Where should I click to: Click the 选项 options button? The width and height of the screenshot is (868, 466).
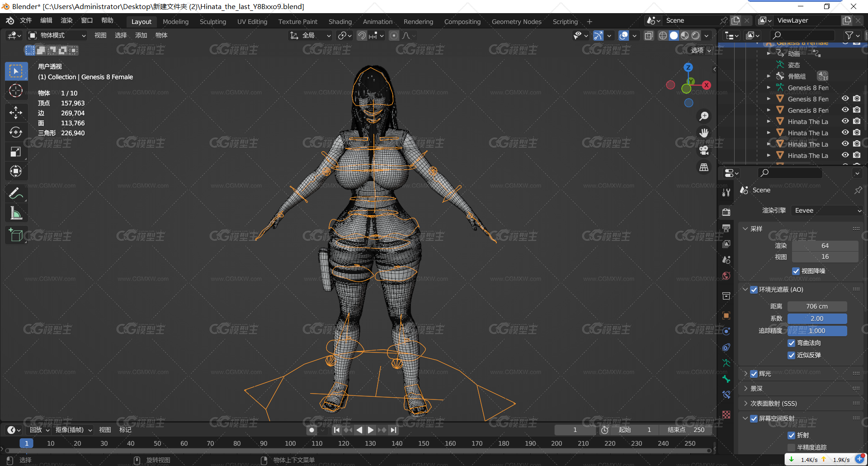[701, 50]
